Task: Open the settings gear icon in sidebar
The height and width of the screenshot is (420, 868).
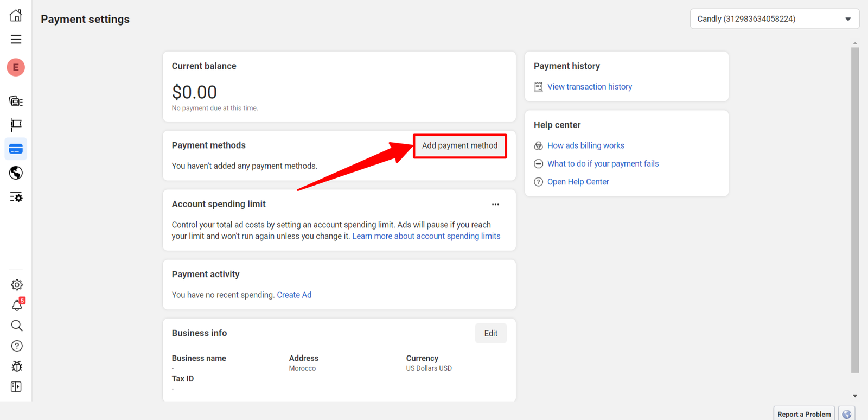Action: (x=17, y=285)
